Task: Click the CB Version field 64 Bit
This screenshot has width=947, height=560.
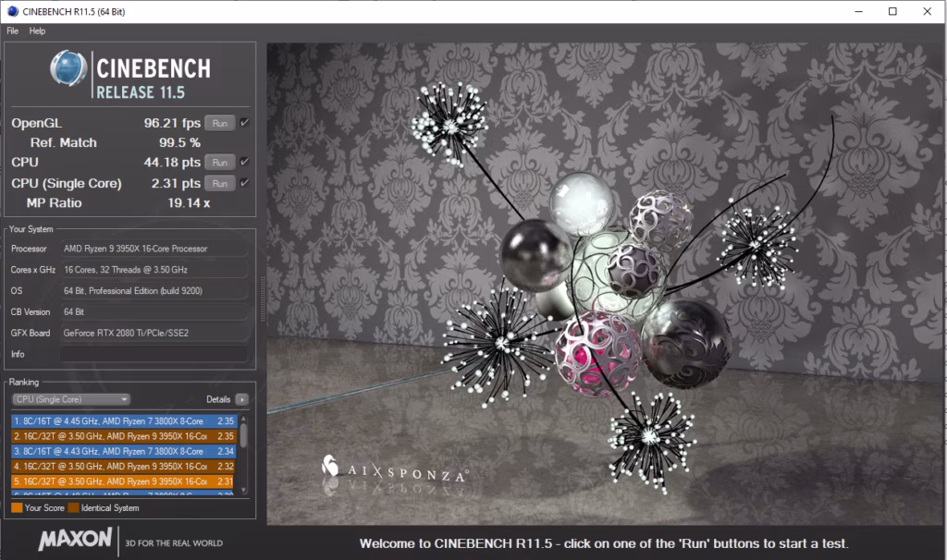Action: pyautogui.click(x=154, y=312)
